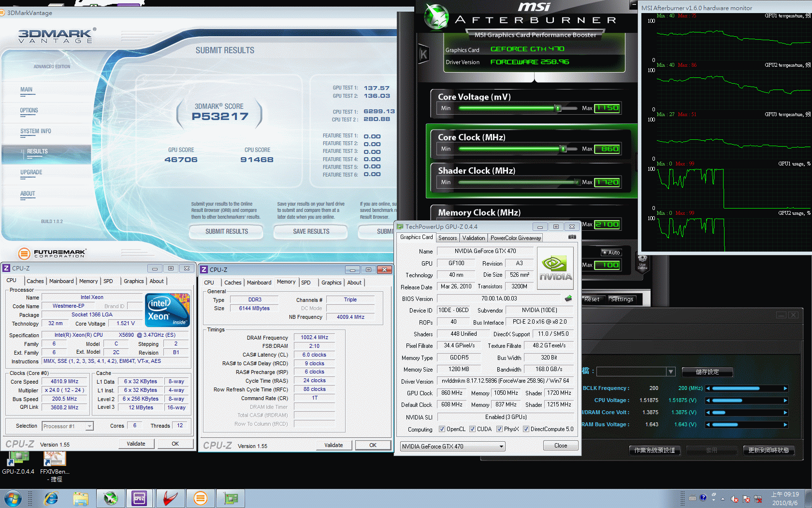Click the SAVE RESULTS button in 3DMark

[311, 232]
